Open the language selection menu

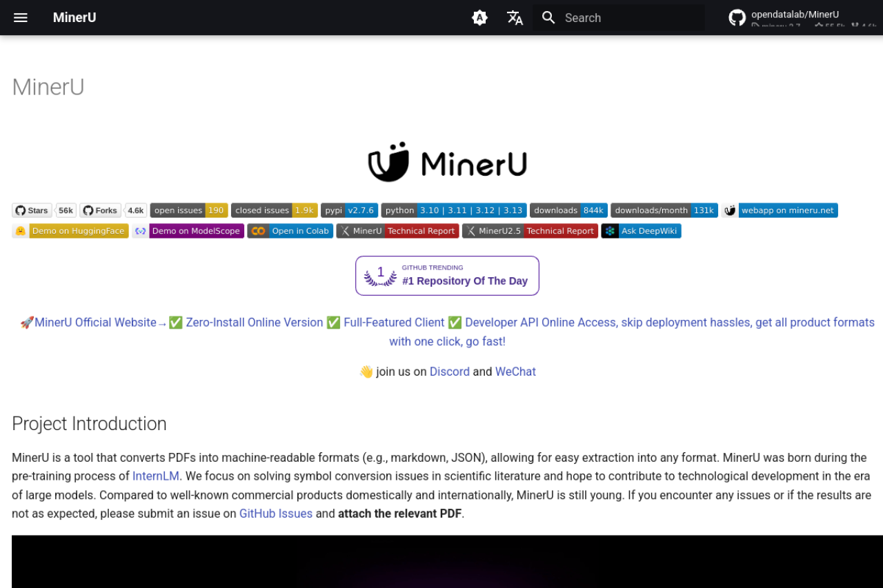pyautogui.click(x=515, y=18)
